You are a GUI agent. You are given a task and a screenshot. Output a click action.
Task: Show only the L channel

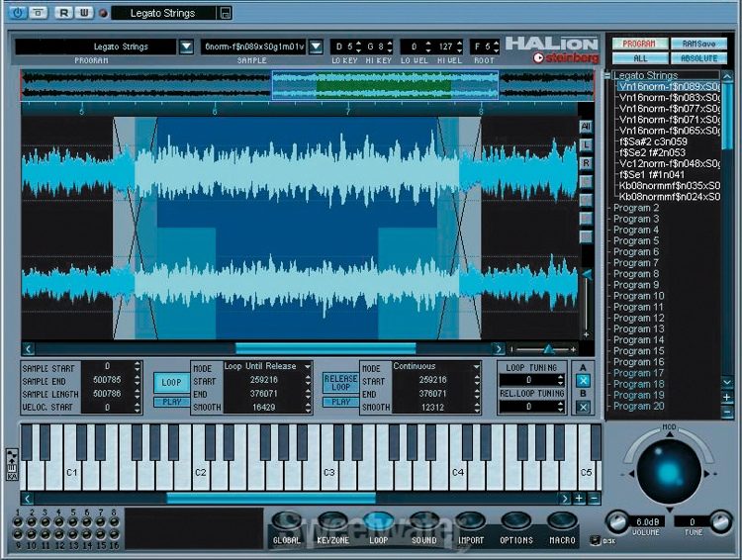tap(586, 144)
